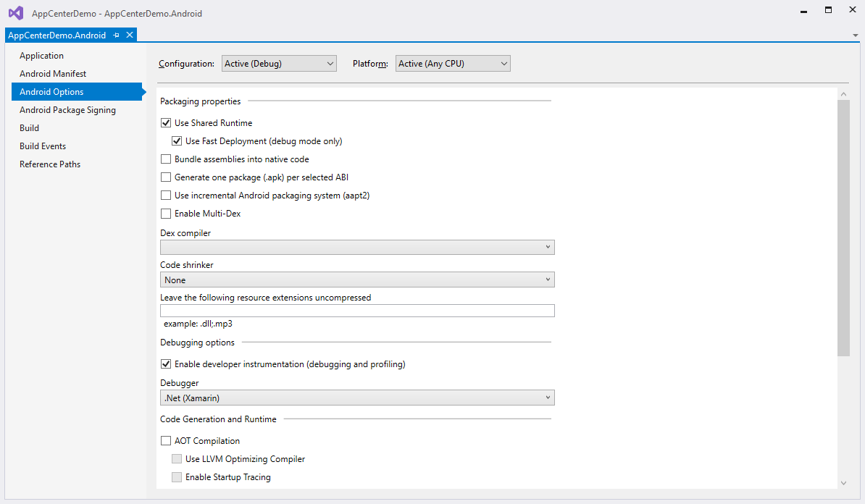
Task: Enable Multi-Dex checkbox
Action: (166, 214)
